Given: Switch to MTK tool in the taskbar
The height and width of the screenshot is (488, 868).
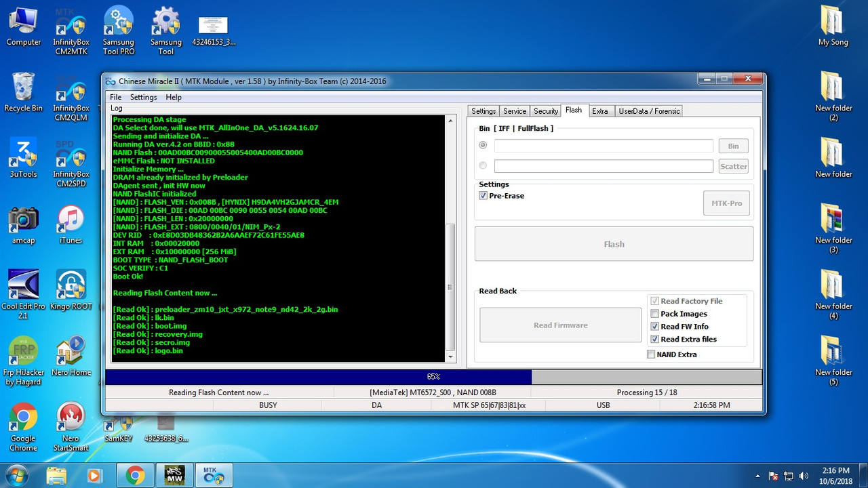Looking at the screenshot, I should click(214, 476).
